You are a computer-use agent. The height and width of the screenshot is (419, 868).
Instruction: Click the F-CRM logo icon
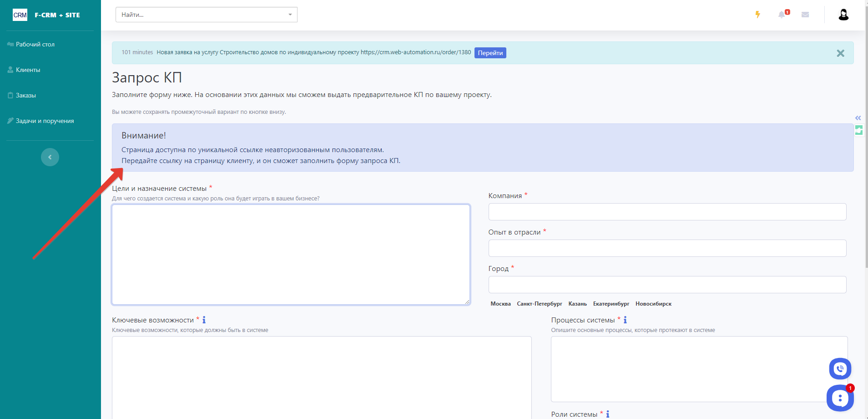click(20, 15)
